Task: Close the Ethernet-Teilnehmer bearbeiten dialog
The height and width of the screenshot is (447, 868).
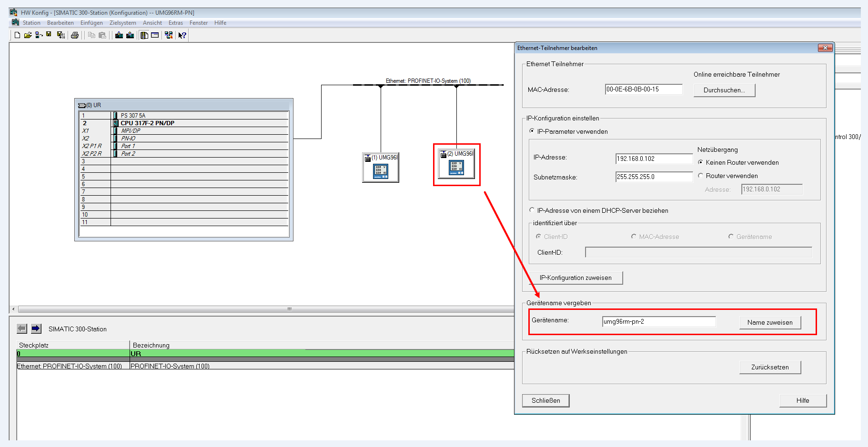Action: coord(825,48)
